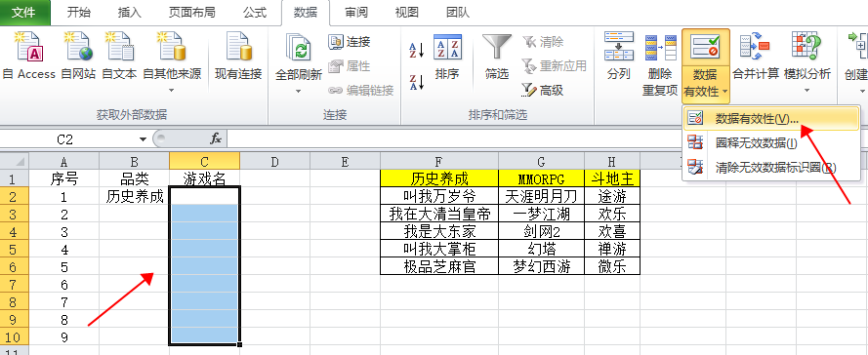The image size is (868, 355).
Task: Select column C header
Action: click(x=204, y=162)
